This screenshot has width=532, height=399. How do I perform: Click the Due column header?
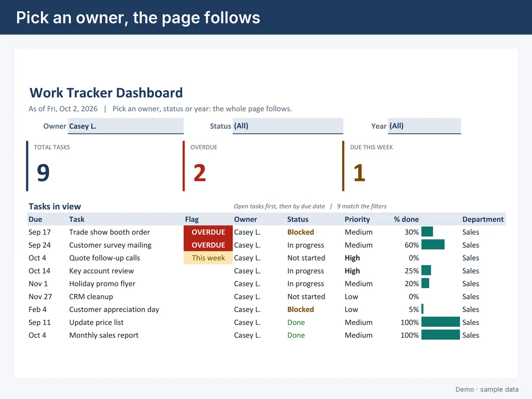coord(35,219)
